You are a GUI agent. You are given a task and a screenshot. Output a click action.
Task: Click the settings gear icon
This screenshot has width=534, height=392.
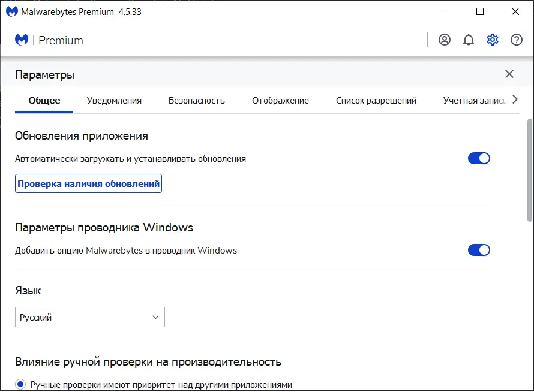click(x=493, y=40)
